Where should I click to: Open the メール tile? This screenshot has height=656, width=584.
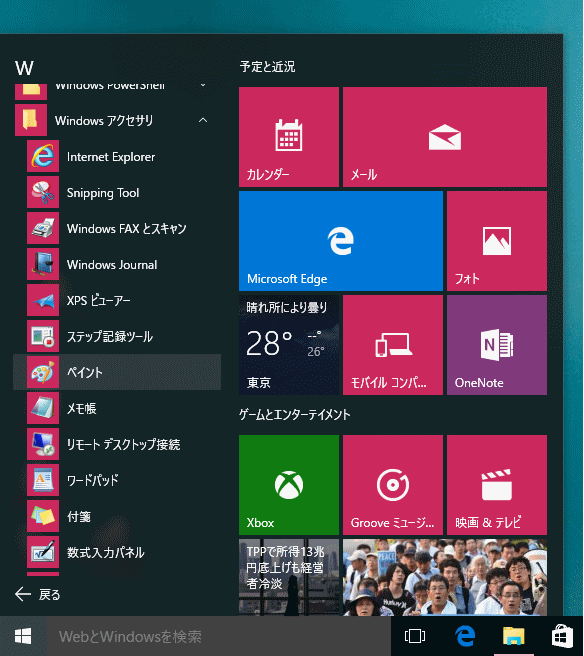445,137
